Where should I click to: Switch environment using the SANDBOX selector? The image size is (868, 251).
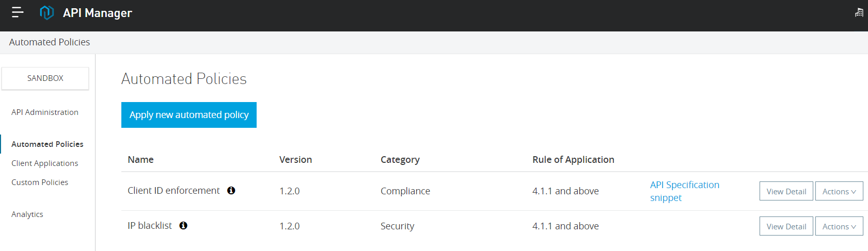tap(45, 78)
